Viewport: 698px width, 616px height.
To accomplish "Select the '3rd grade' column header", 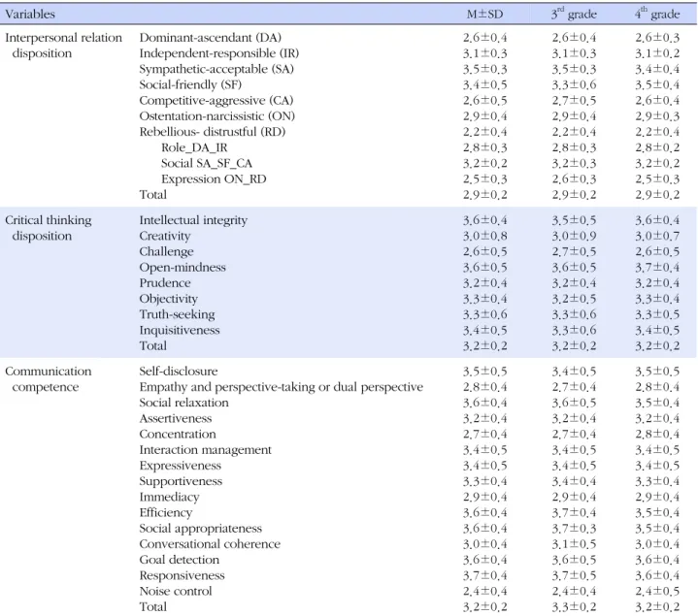I will tap(574, 14).
